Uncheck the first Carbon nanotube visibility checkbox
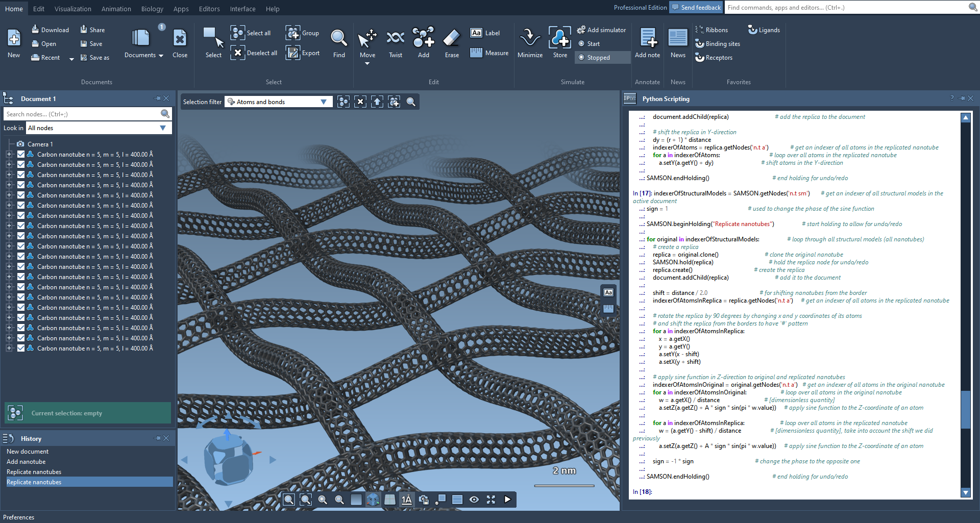Viewport: 980px width, 523px height. (21, 154)
